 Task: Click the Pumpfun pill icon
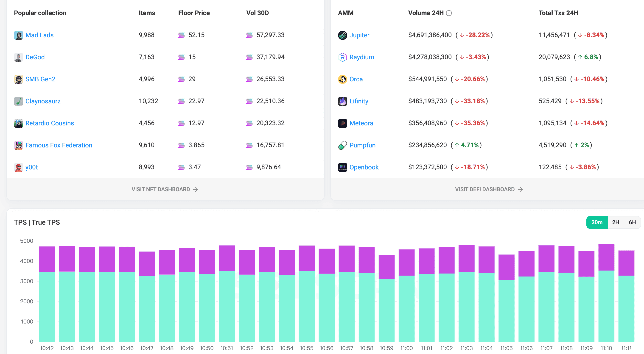point(342,145)
